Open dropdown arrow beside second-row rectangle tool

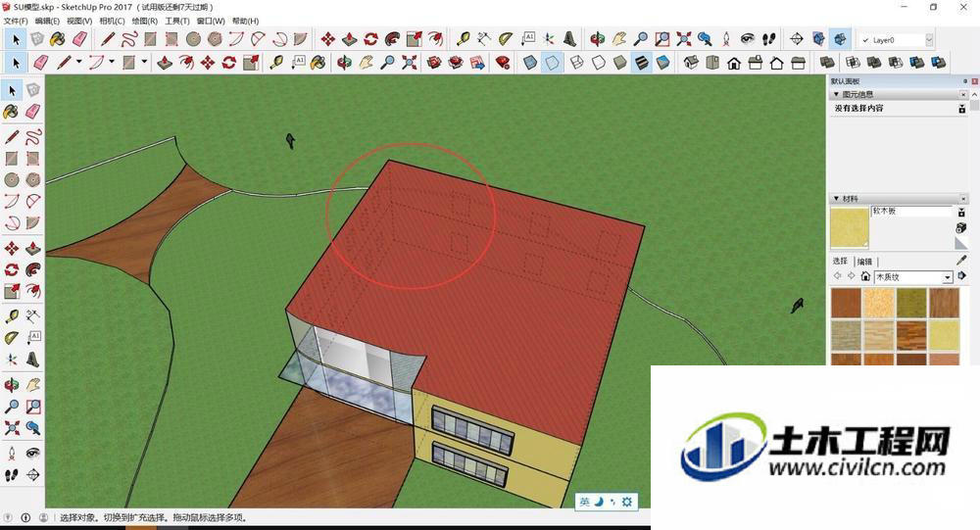tap(144, 62)
